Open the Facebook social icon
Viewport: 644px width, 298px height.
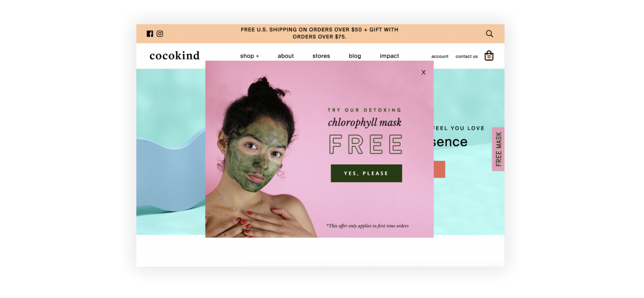pyautogui.click(x=150, y=34)
